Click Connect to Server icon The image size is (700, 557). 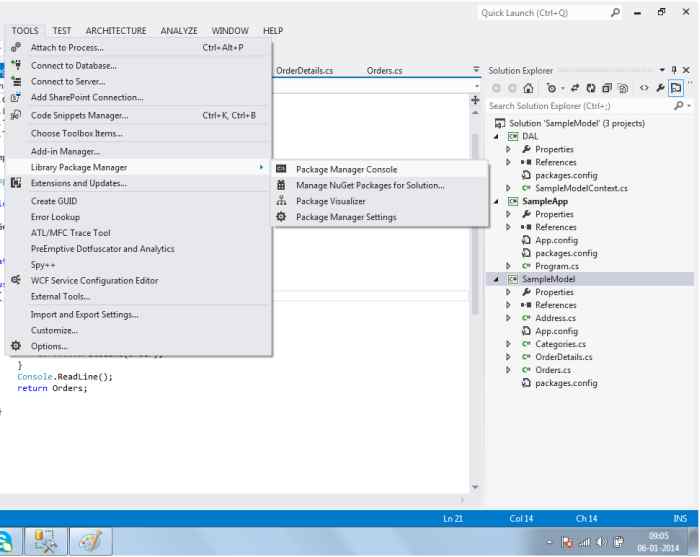16,81
